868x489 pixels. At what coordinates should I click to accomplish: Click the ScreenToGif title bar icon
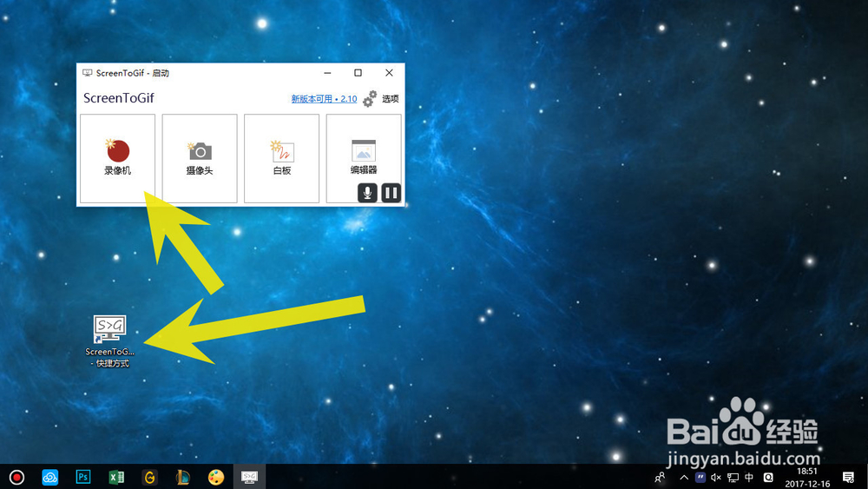(x=87, y=73)
